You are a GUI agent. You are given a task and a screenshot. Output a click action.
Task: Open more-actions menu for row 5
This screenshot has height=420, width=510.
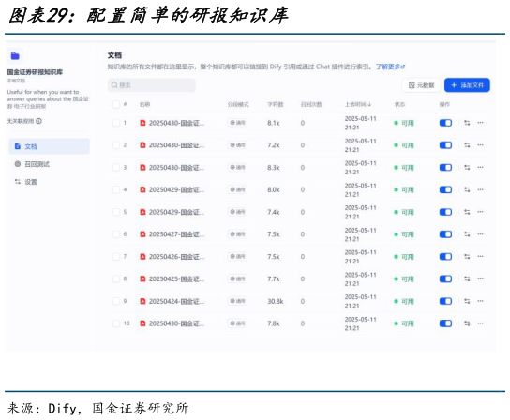[480, 212]
